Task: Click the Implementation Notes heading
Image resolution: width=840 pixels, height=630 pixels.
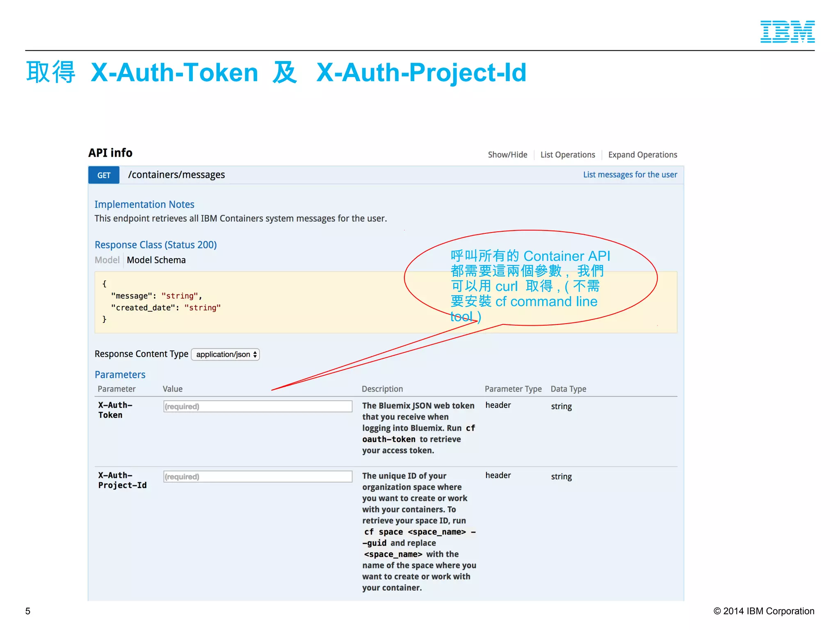Action: coord(144,204)
